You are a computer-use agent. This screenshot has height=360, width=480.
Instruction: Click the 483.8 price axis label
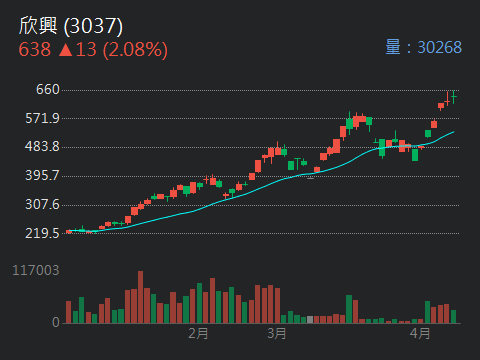point(42,146)
